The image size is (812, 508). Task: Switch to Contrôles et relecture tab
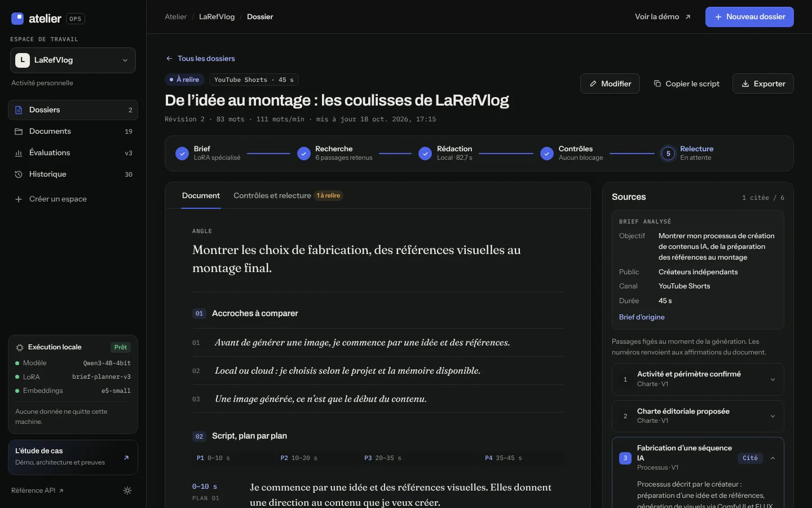(288, 196)
